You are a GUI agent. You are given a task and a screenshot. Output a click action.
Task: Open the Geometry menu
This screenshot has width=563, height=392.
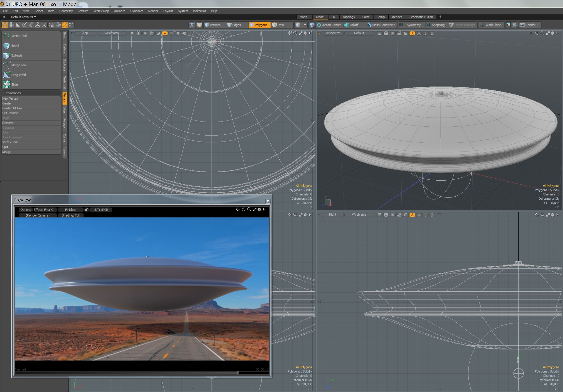point(66,11)
